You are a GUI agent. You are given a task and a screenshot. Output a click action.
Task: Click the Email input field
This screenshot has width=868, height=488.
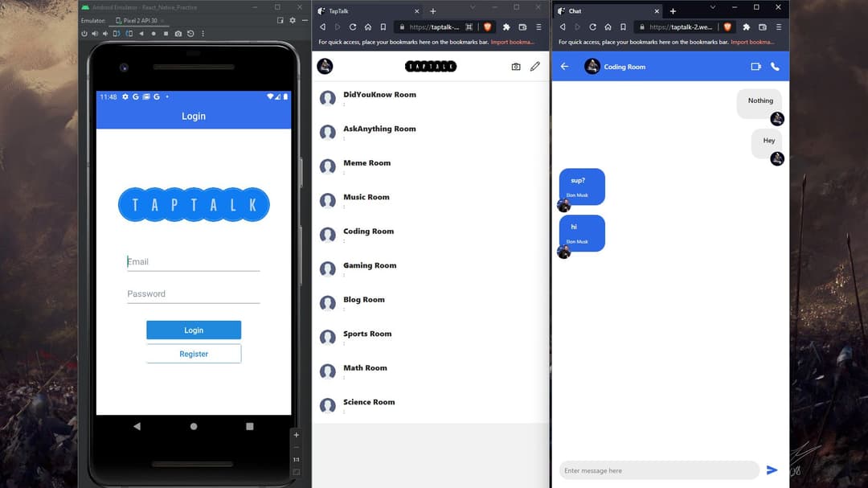(193, 261)
